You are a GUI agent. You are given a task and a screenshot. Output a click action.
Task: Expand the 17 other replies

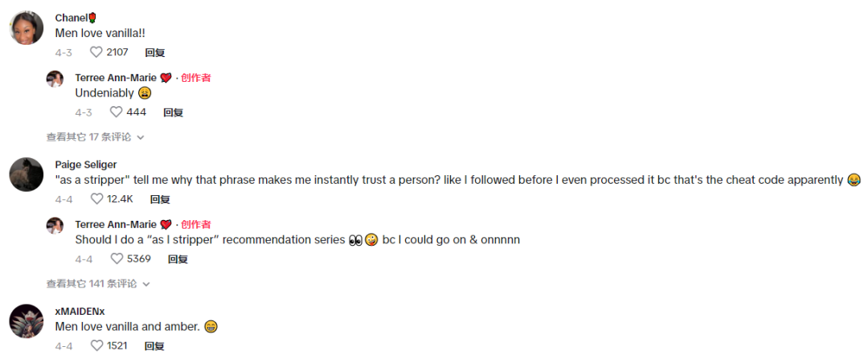pos(95,137)
